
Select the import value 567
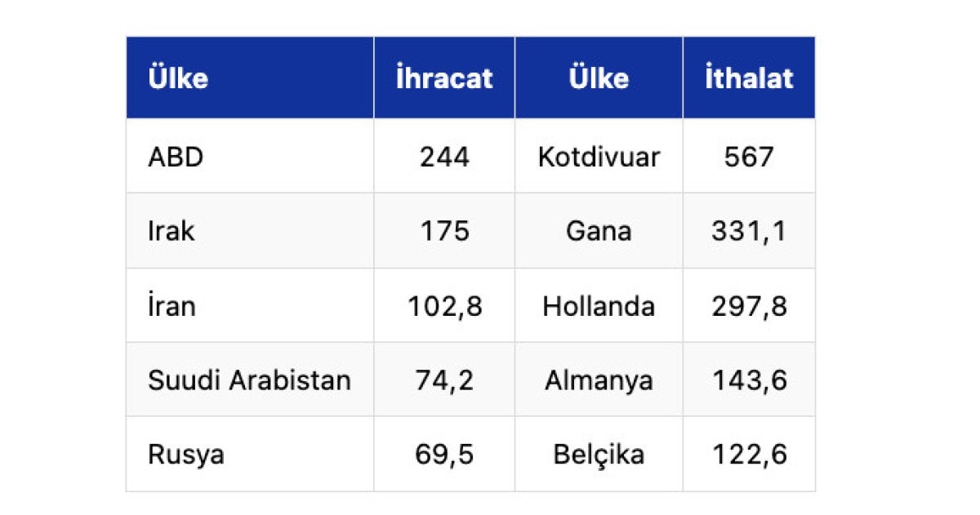point(748,157)
